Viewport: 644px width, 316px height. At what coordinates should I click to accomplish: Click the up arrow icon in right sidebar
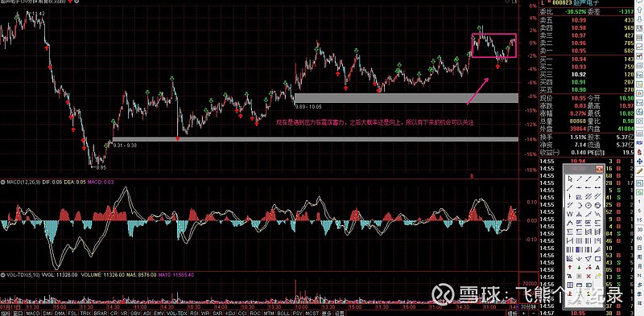(640, 10)
